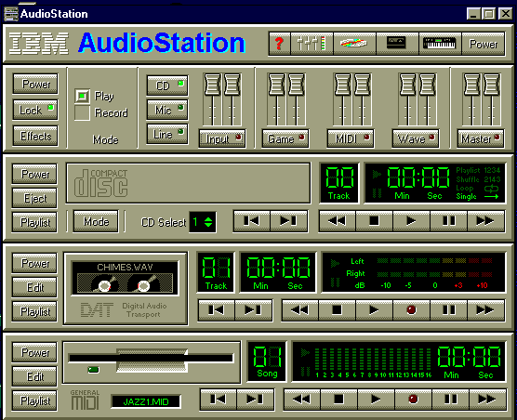Viewport: 517px width, 420px height.
Task: Adjust the Master volume left slider
Action: tap(471, 85)
